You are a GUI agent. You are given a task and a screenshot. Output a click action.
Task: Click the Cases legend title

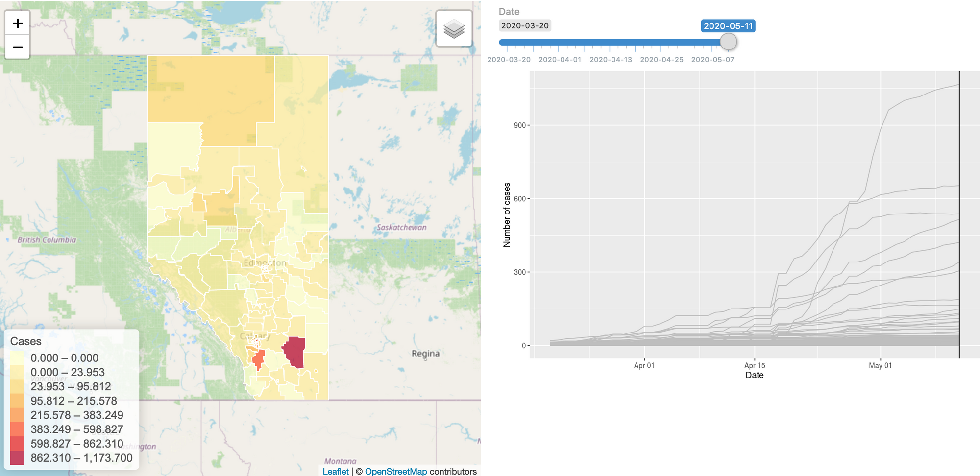[26, 341]
